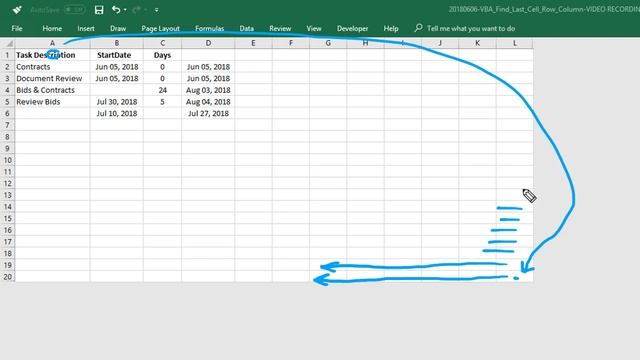Click the Days cell containing 5
The image size is (640, 360).
point(162,102)
